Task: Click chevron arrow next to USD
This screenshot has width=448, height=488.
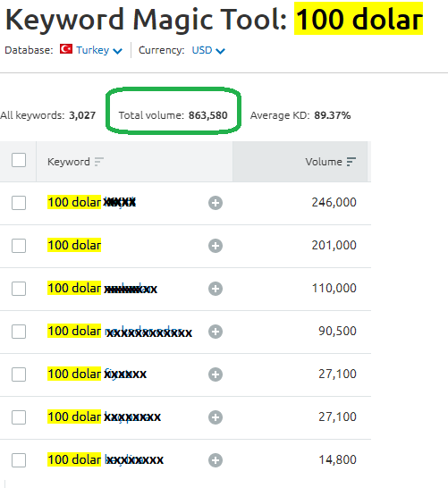Action: pyautogui.click(x=220, y=51)
